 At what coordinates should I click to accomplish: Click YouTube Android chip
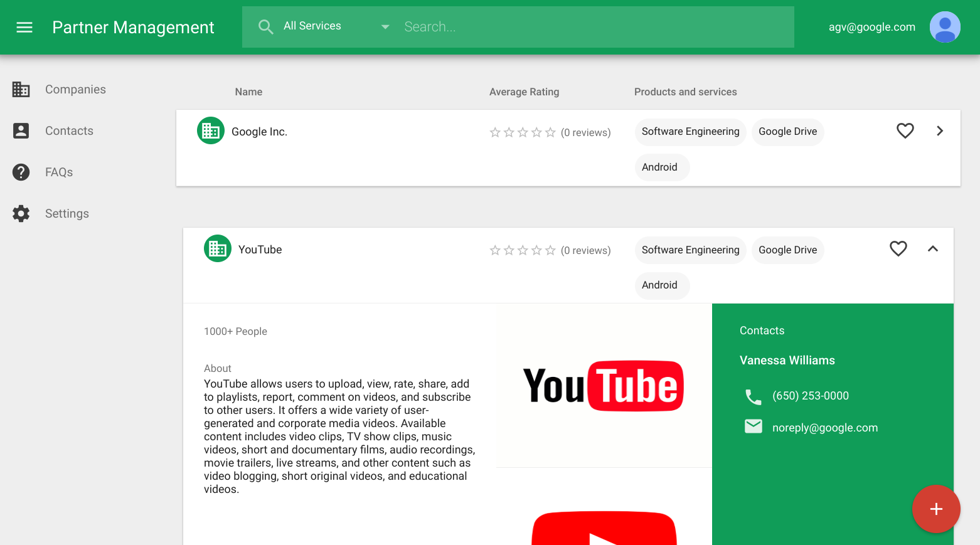[662, 285]
